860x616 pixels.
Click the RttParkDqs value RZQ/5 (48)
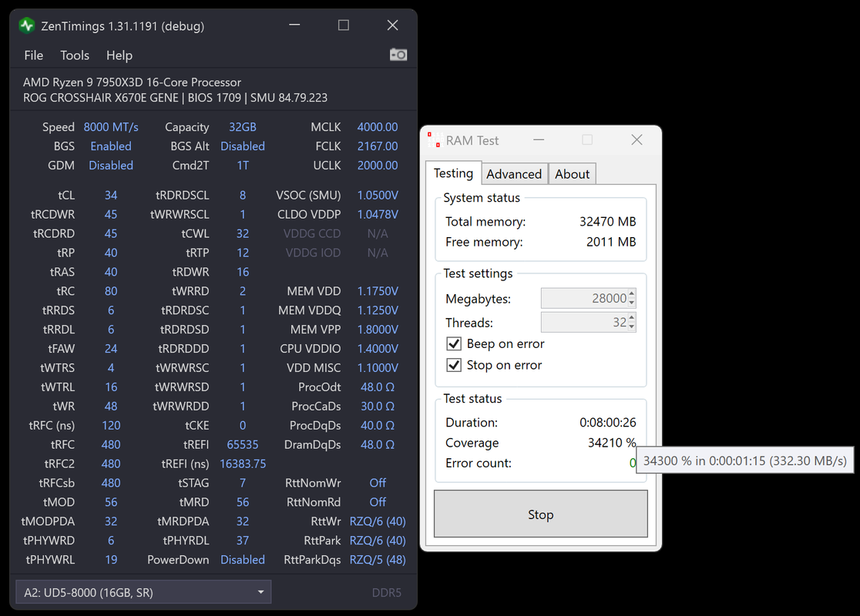(x=378, y=560)
